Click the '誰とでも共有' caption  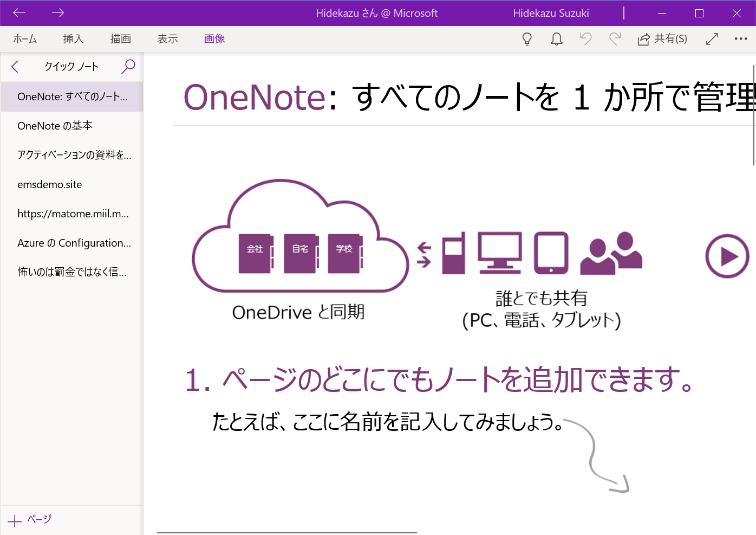pos(542,298)
